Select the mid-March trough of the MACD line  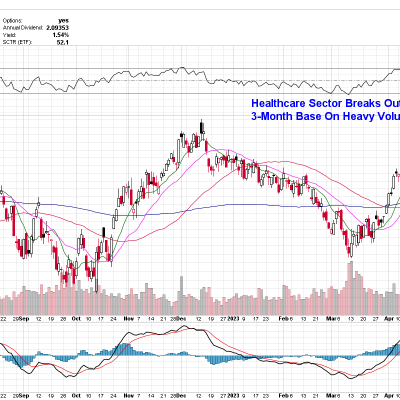pyautogui.click(x=351, y=378)
